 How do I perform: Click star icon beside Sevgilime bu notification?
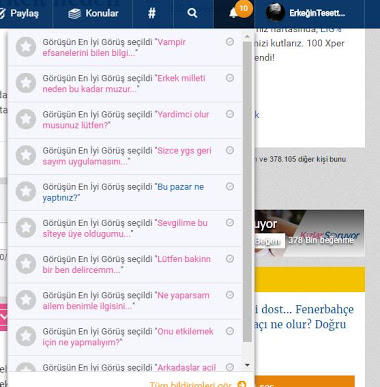pyautogui.click(x=26, y=228)
